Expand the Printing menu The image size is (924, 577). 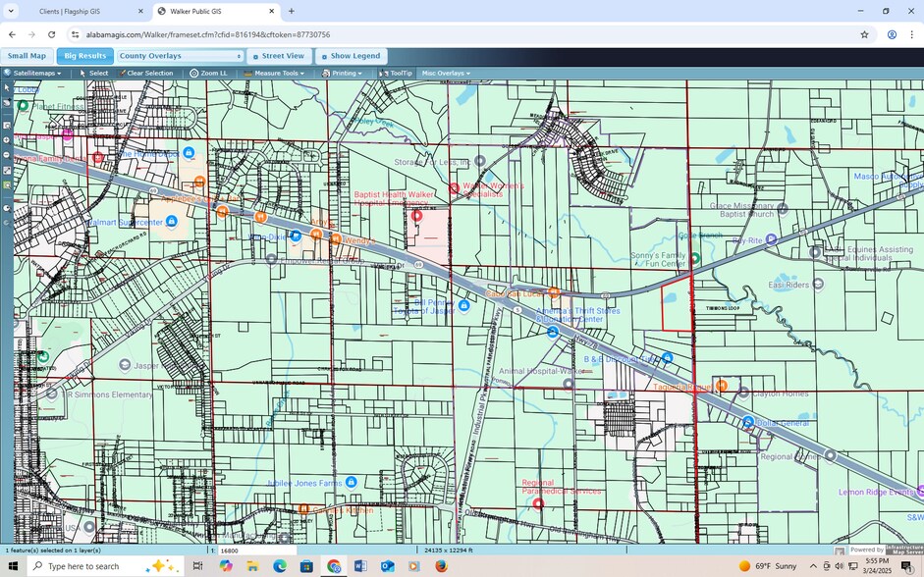(343, 74)
